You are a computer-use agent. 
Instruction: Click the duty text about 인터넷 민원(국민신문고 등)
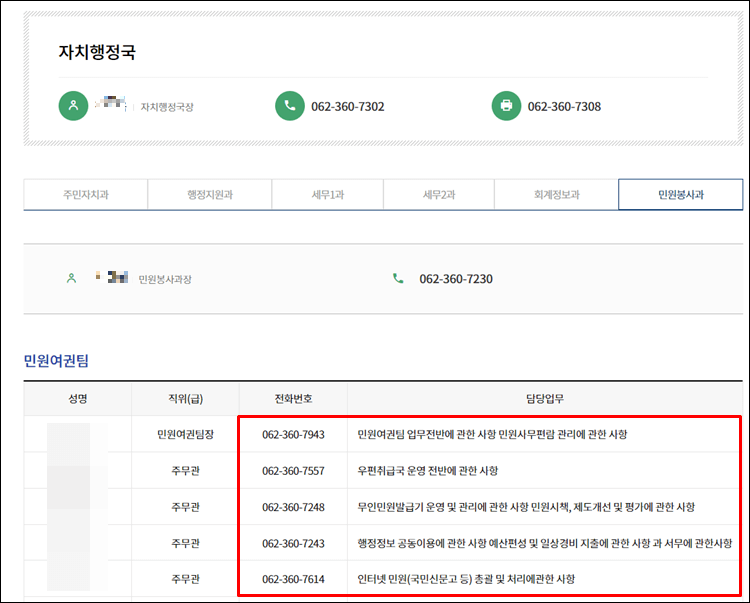(466, 580)
